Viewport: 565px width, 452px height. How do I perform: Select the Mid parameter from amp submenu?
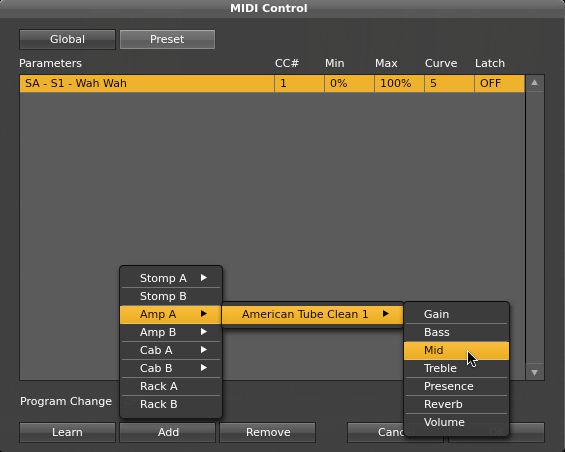click(x=456, y=350)
